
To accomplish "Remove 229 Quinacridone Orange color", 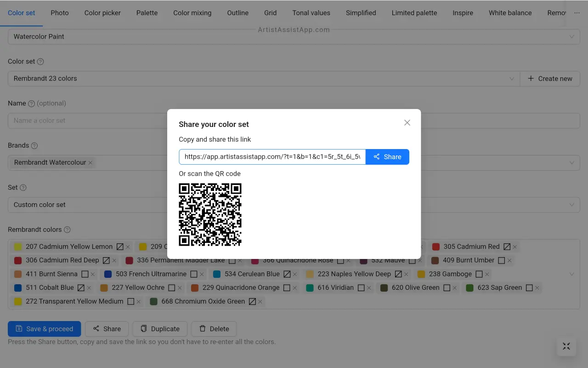I will (x=295, y=288).
